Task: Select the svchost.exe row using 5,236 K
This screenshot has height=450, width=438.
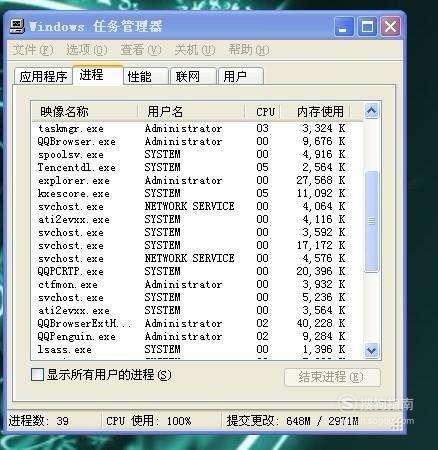Action: pos(197,297)
